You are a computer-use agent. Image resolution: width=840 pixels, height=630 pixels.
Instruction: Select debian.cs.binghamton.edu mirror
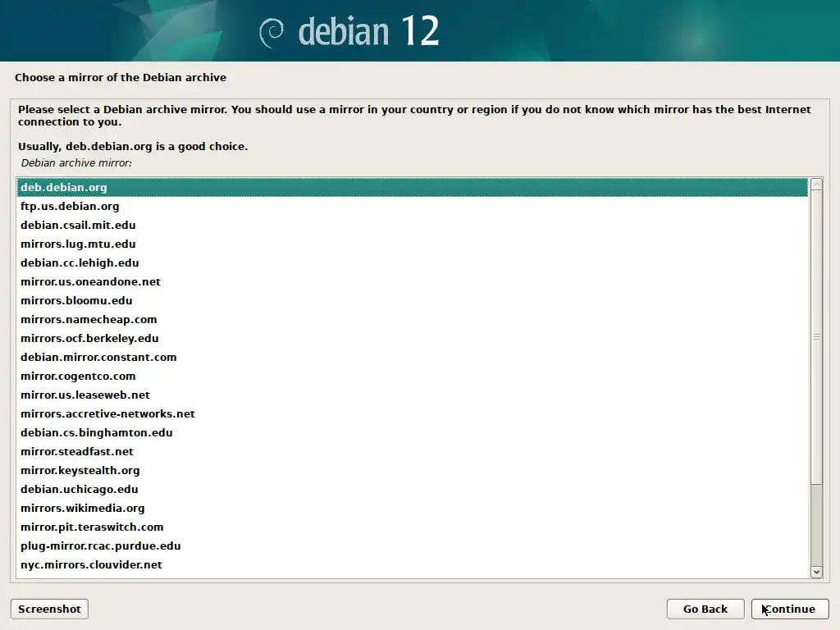(x=412, y=432)
